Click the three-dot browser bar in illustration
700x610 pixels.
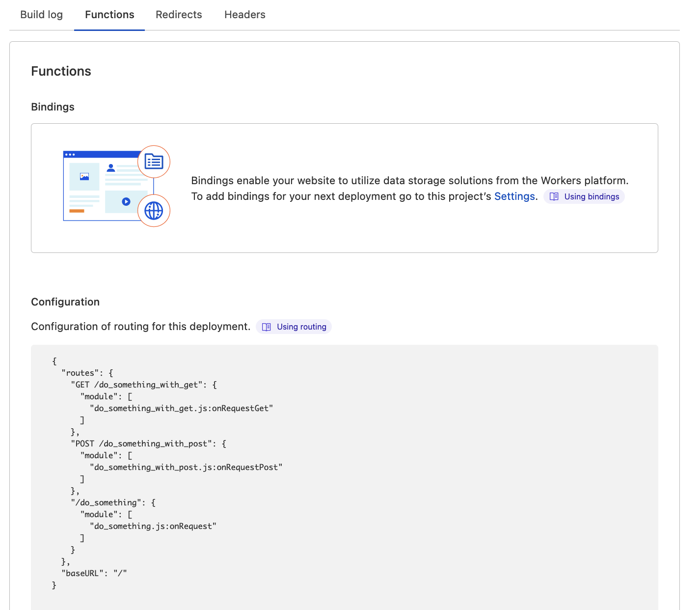tap(70, 155)
